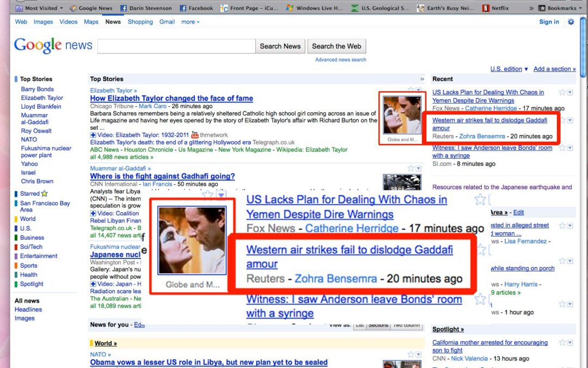
Task: Open the San Francisco Bay Area section
Action: coord(45,206)
